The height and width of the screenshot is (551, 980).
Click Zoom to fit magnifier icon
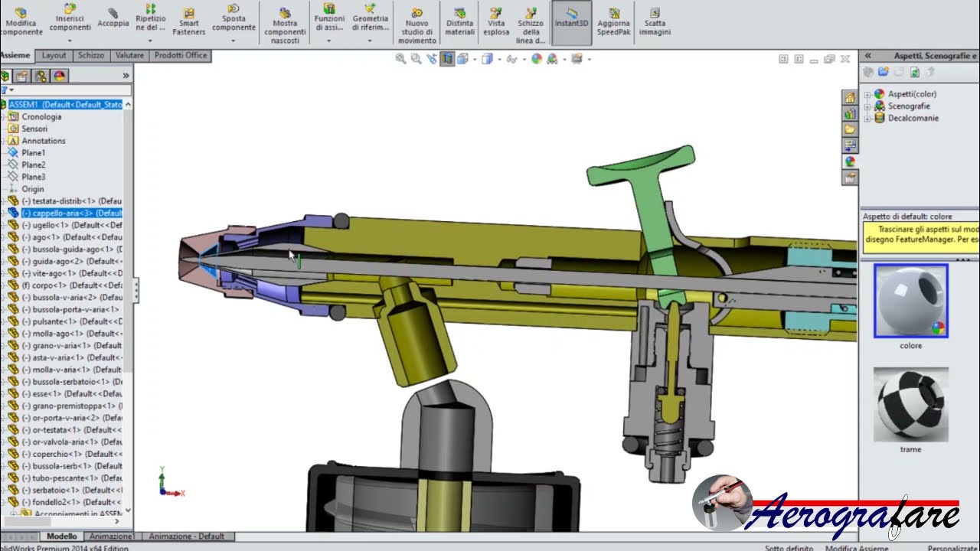click(400, 59)
